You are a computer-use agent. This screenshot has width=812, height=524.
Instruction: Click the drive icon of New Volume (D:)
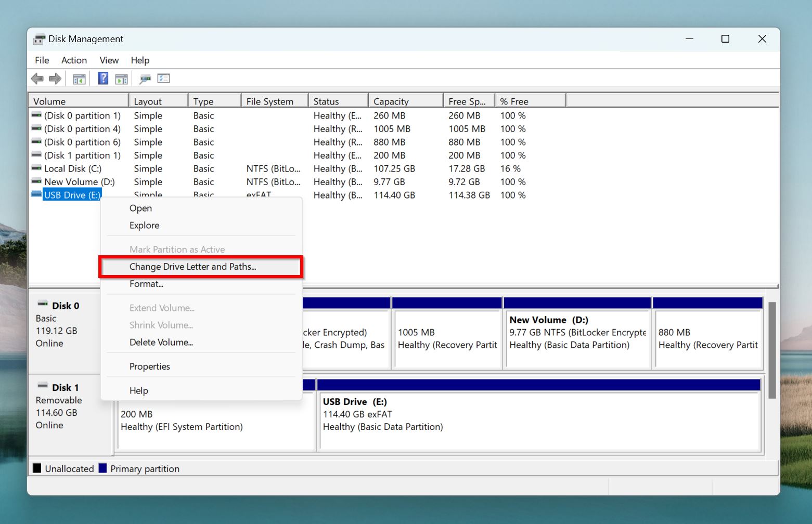pos(36,181)
